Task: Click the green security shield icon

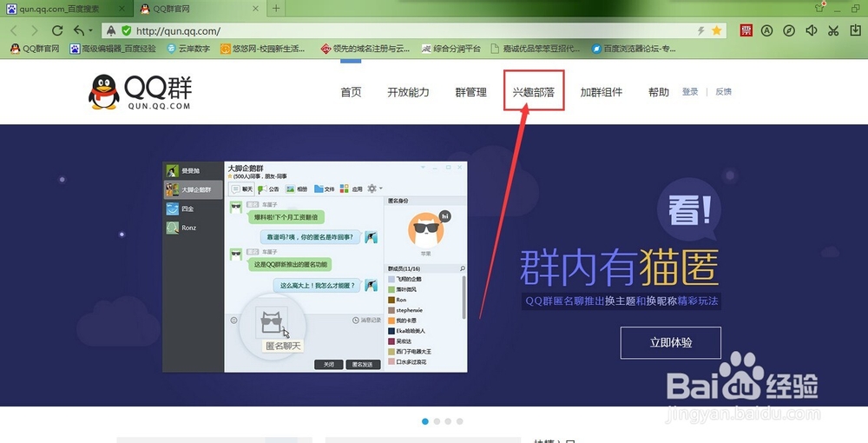Action: point(126,31)
